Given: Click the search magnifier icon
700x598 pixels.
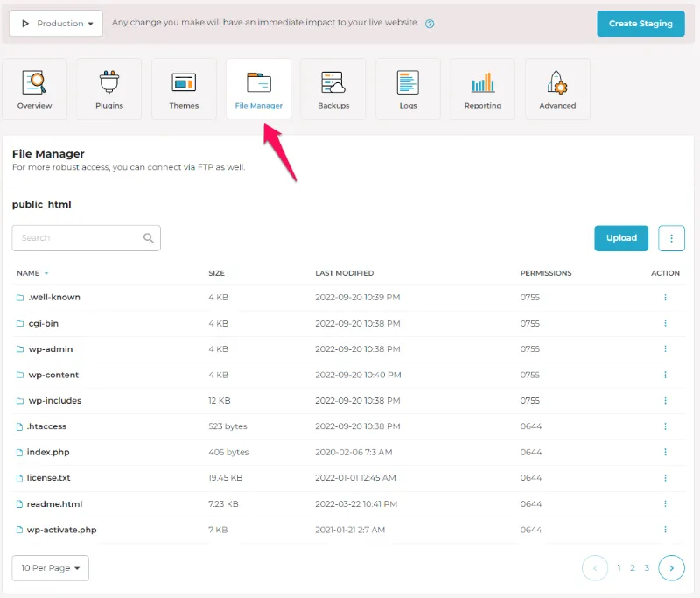Looking at the screenshot, I should 149,237.
